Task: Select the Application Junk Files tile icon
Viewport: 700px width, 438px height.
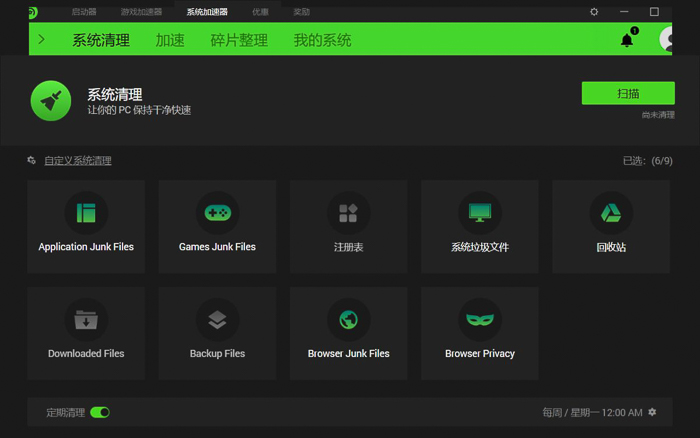Action: [x=86, y=213]
